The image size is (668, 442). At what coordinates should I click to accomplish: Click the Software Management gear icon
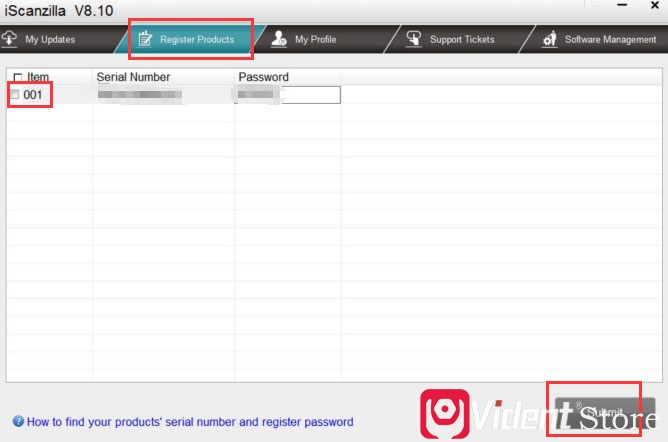click(x=550, y=39)
